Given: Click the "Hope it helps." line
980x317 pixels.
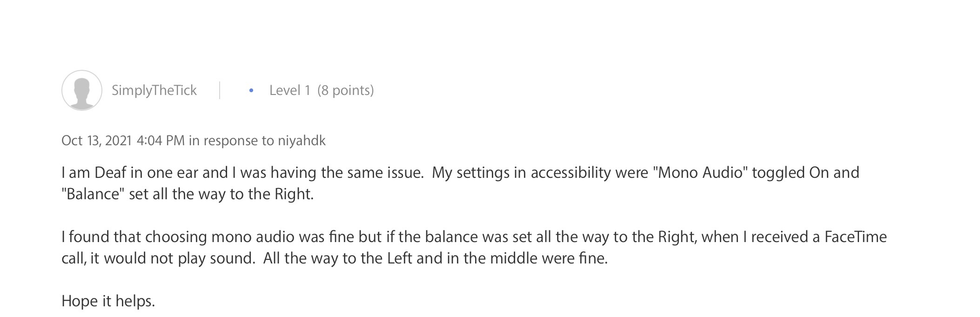Looking at the screenshot, I should click(x=108, y=301).
